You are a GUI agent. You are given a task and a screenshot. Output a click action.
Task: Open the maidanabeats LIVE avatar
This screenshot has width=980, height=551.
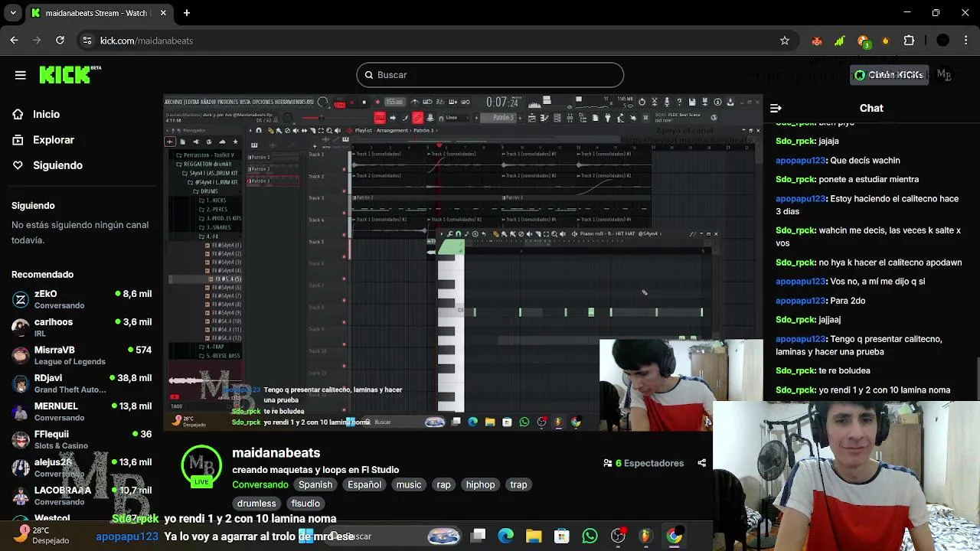click(x=201, y=466)
